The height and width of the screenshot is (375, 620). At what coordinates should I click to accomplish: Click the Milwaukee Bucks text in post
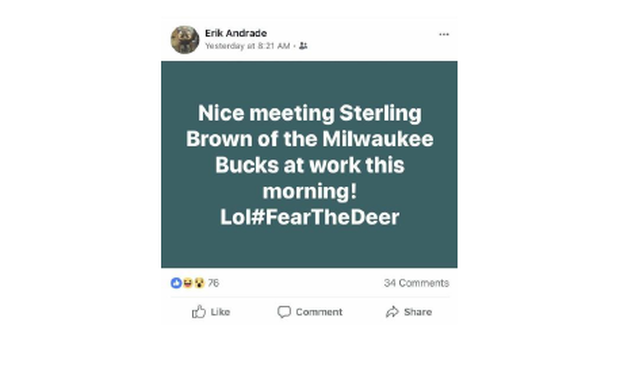pyautogui.click(x=310, y=152)
